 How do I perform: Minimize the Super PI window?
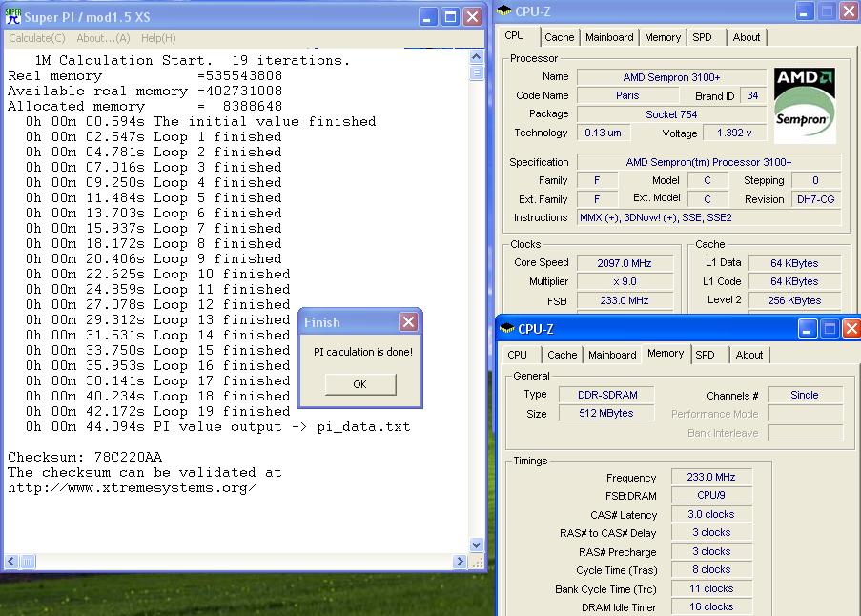click(x=427, y=17)
